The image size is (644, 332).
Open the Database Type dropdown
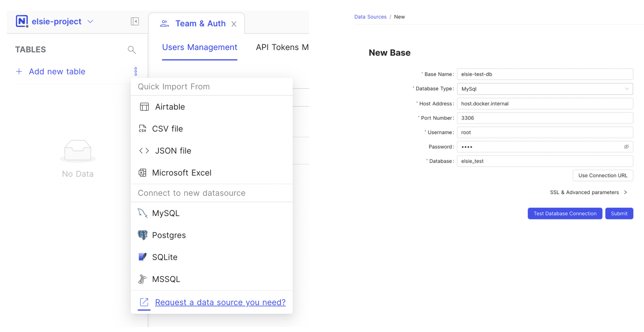[x=545, y=89]
